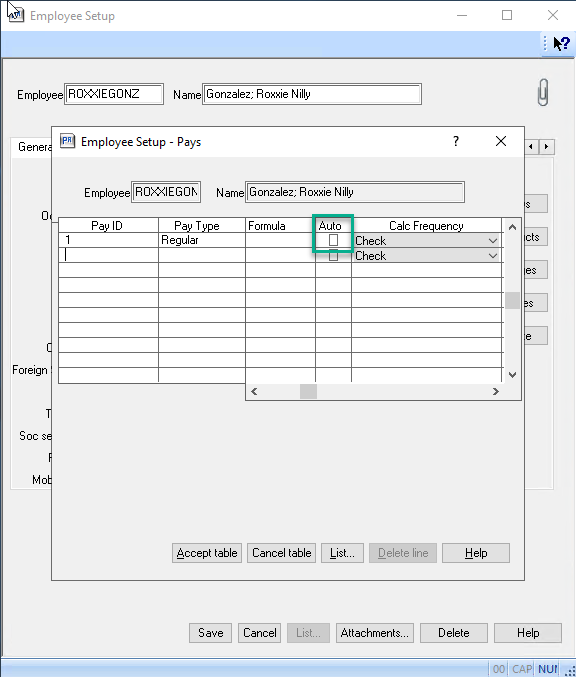The image size is (576, 677).
Task: Click the tab scroll left arrow
Action: [x=531, y=147]
